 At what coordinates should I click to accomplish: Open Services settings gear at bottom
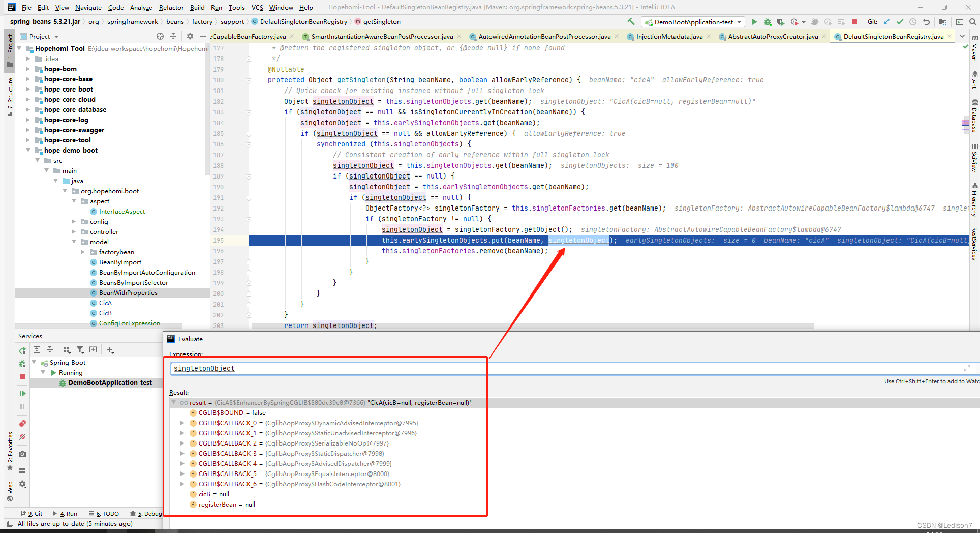point(22,484)
